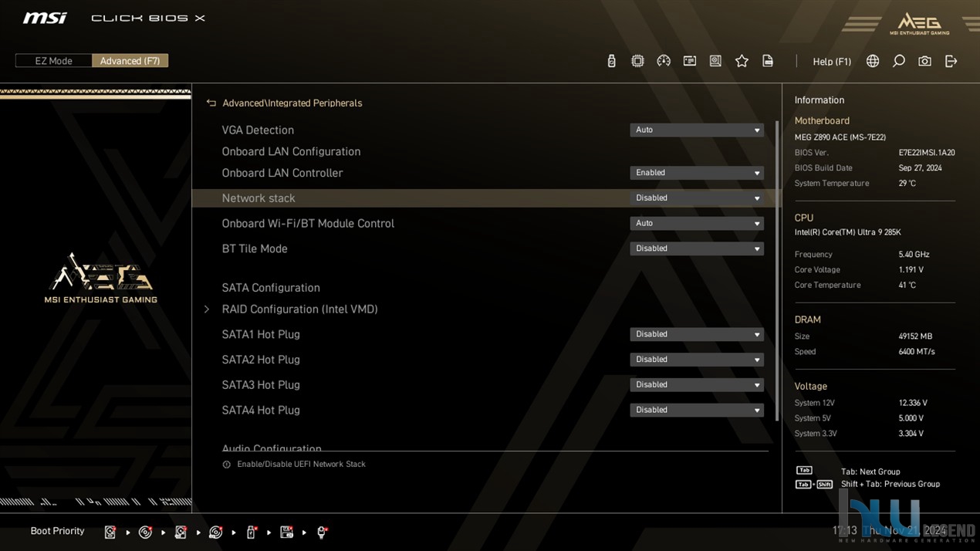Click the System 12V value 12.336 V
Screen dimensions: 980x551
pos(913,403)
